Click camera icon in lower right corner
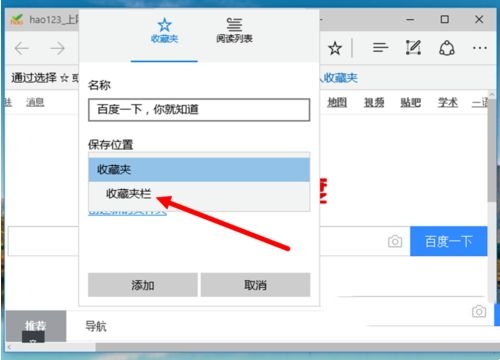 (x=479, y=311)
